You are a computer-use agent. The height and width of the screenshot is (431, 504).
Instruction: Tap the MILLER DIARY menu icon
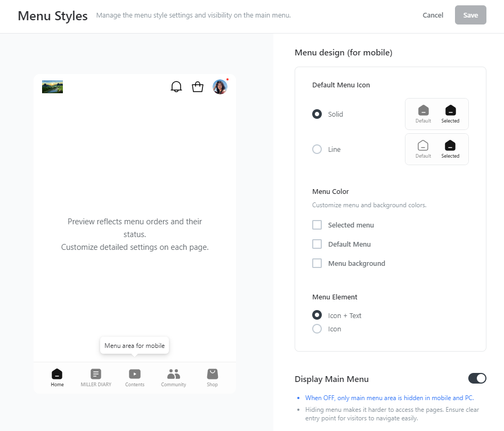pyautogui.click(x=96, y=374)
